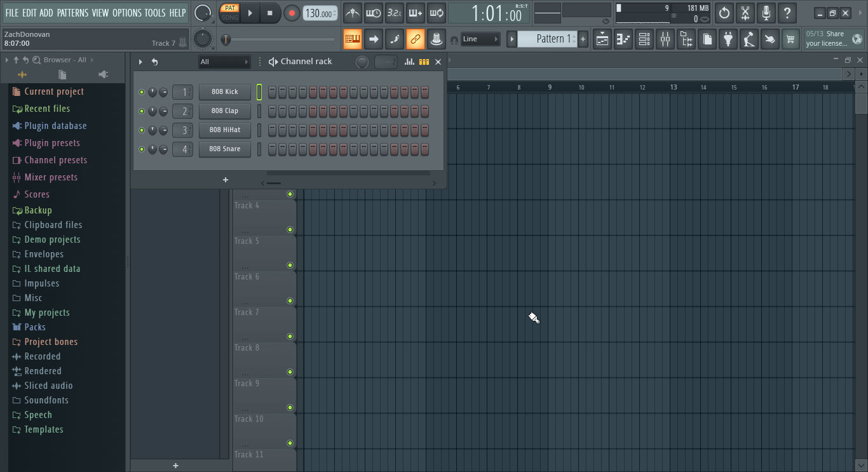Viewport: 868px width, 472px height.
Task: Click the speaker icon in Browser tabs
Action: (x=103, y=75)
